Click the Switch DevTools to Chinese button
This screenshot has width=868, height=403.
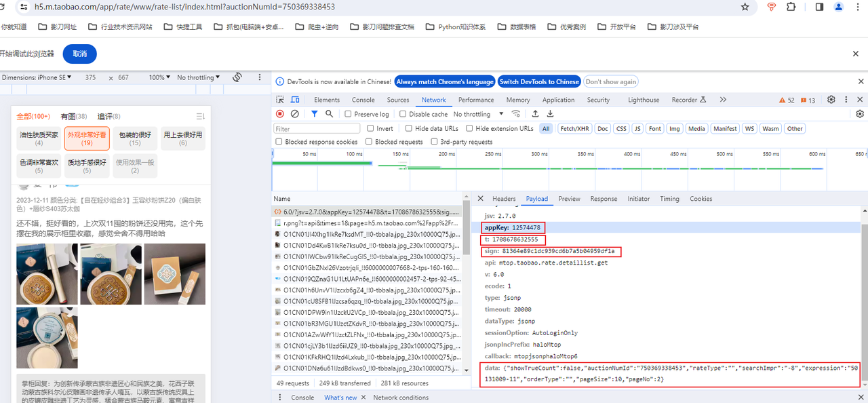(x=539, y=81)
